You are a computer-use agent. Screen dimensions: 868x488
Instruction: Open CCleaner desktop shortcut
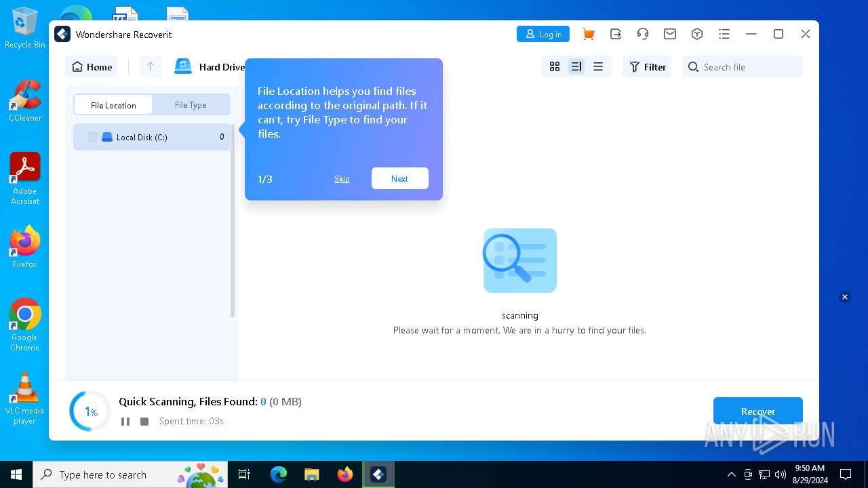25,100
